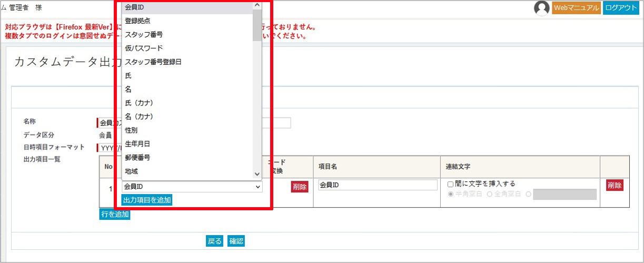This screenshot has height=263, width=644.
Task: Select 登録拠点 option in the list
Action: point(187,21)
